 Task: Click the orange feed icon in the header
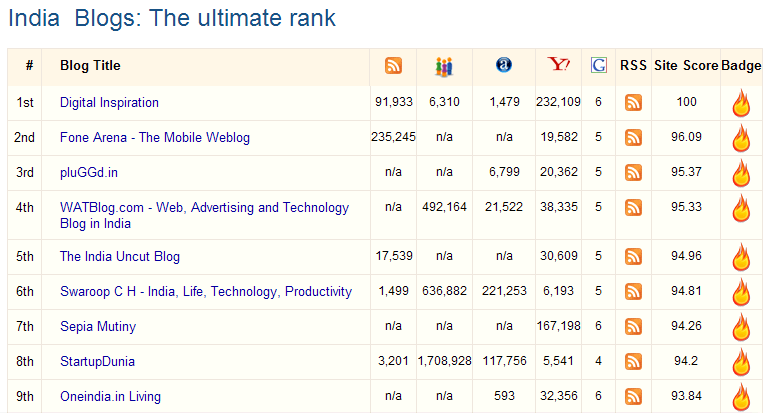click(x=394, y=66)
